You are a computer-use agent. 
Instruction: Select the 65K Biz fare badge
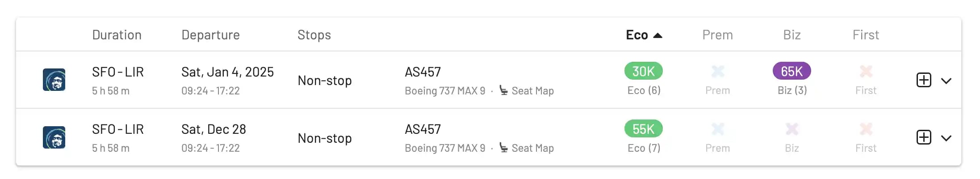[x=792, y=71]
